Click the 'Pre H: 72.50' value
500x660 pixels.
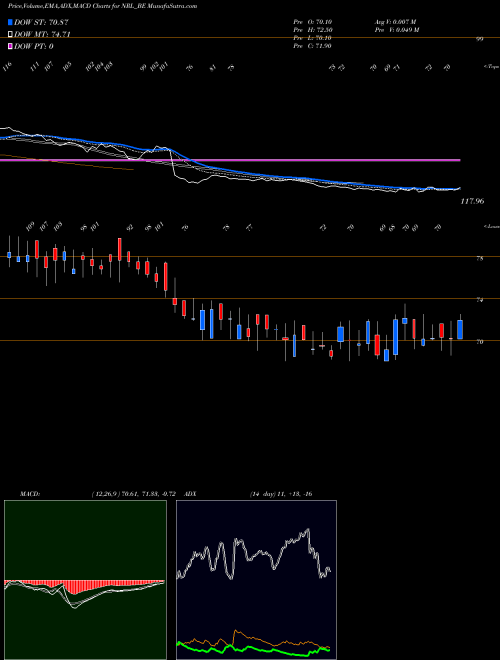tap(313, 30)
